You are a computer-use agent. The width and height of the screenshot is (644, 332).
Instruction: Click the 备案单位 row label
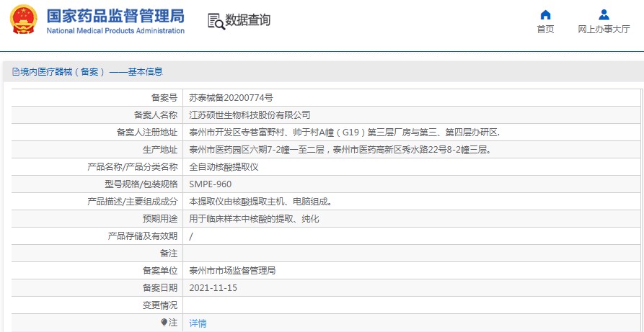click(160, 271)
